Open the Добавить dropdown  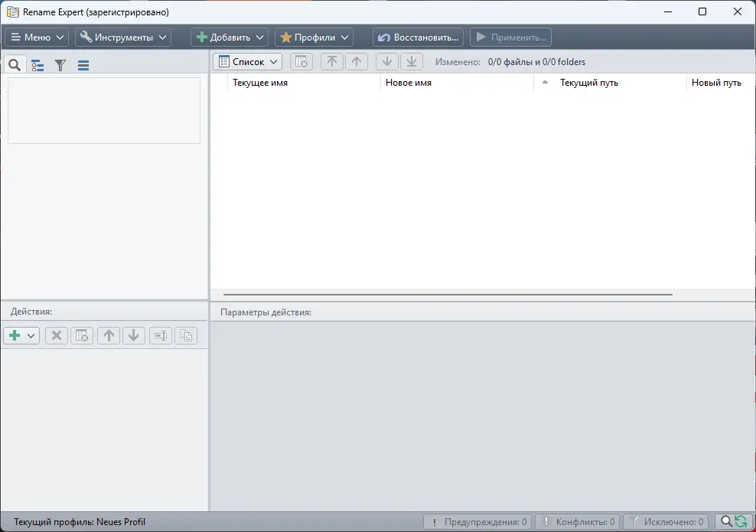tap(230, 38)
